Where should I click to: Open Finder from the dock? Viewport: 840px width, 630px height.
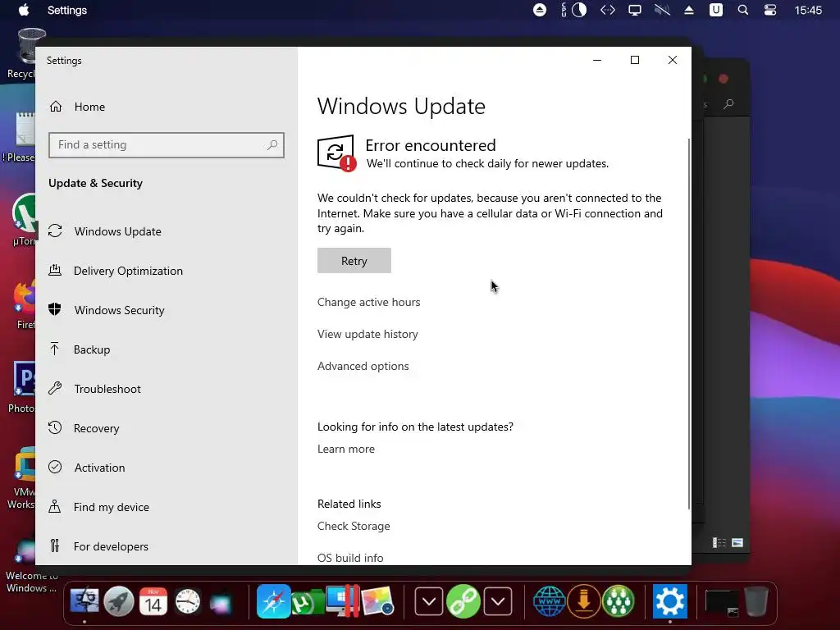tap(84, 601)
